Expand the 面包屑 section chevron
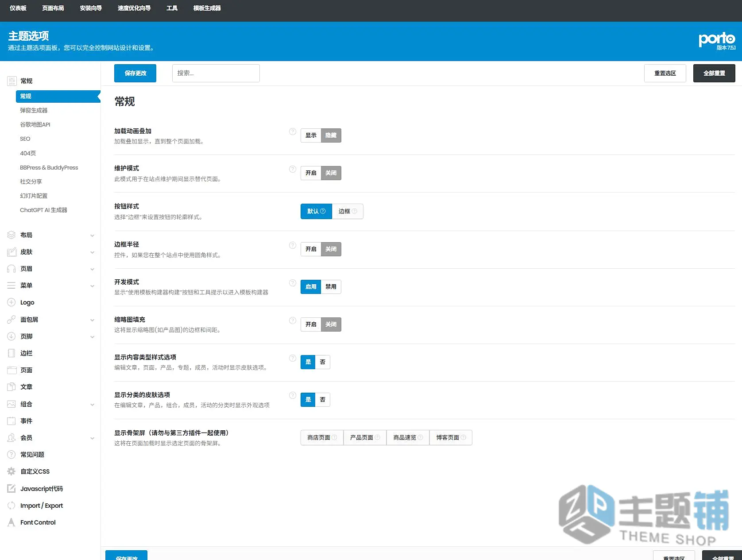The height and width of the screenshot is (560, 742). 93,320
